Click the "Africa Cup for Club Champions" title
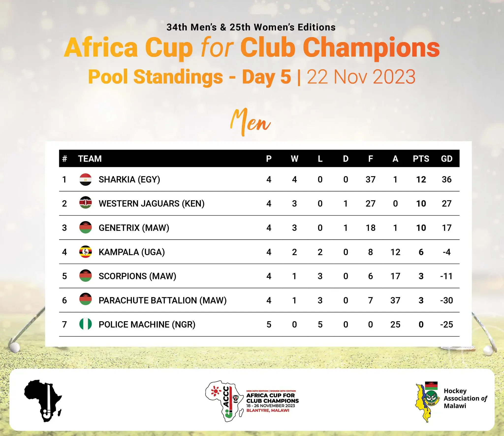 coord(252,48)
